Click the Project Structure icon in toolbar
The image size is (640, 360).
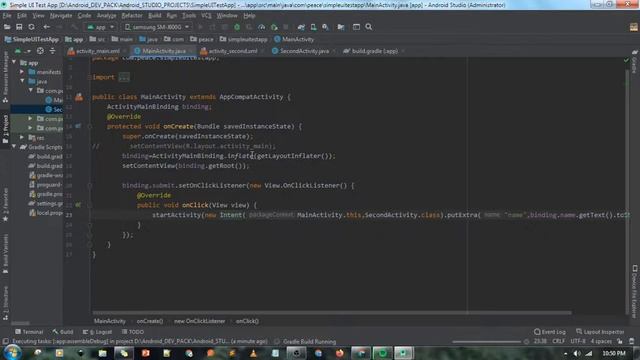(341, 27)
